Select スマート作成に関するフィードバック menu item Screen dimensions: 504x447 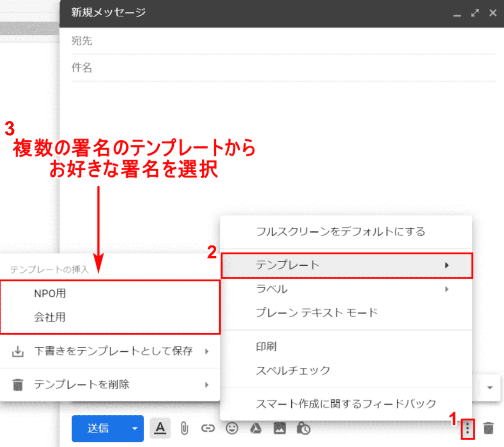tap(346, 404)
